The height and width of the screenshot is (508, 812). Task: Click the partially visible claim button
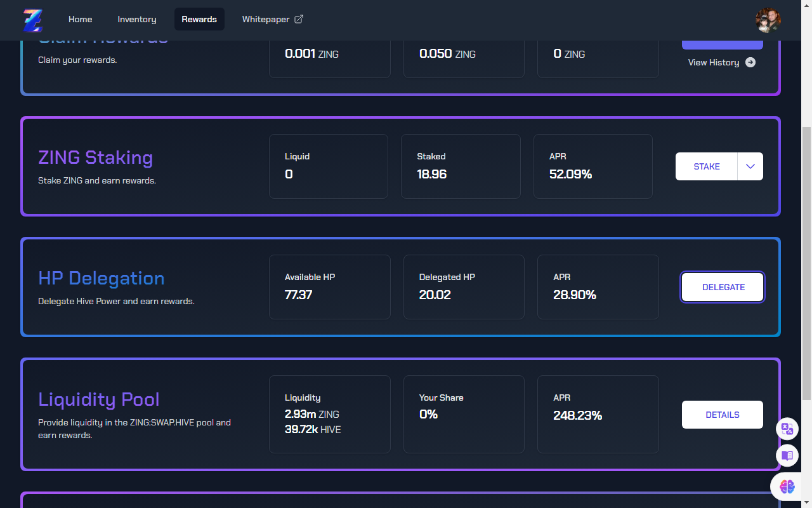point(723,44)
